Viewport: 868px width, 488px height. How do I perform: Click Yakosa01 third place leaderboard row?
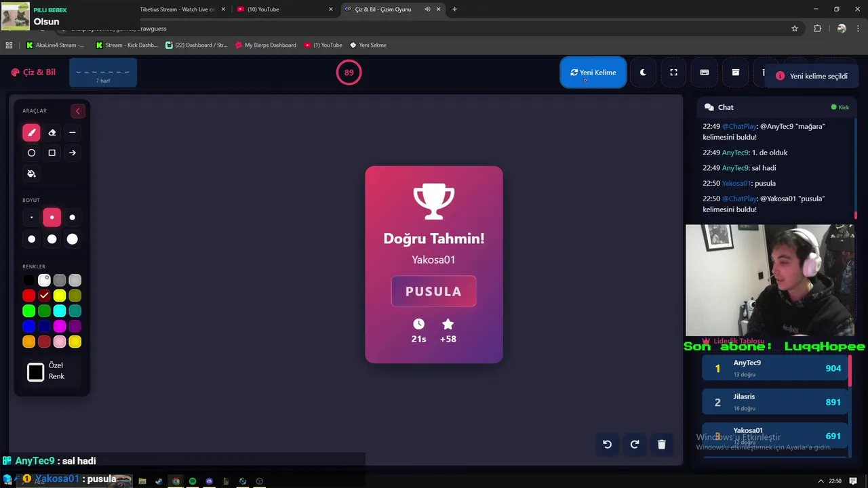click(x=775, y=436)
